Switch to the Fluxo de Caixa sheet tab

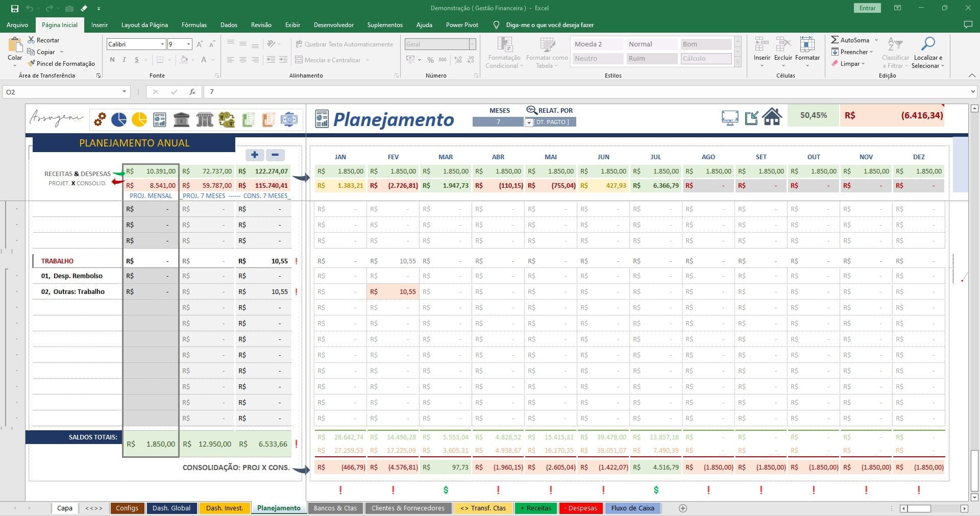point(632,508)
